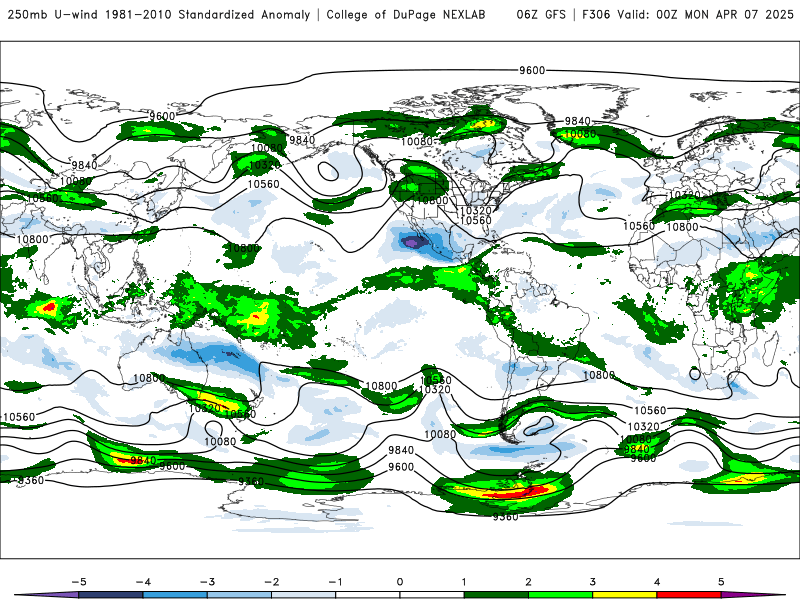This screenshot has width=800, height=600.
Task: Click the blue colorbar segment between -4 and -3
Action: coord(175,595)
